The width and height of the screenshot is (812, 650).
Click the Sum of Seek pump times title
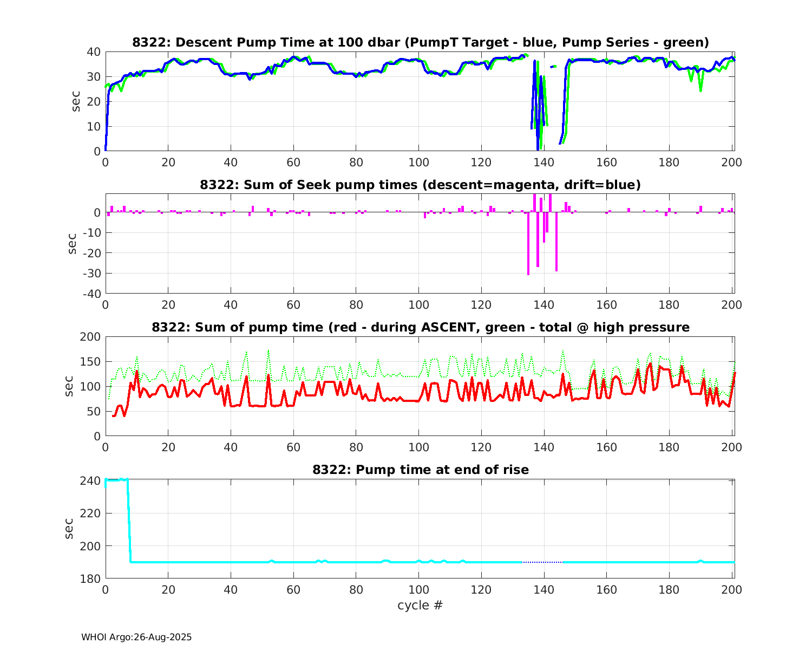(x=420, y=185)
